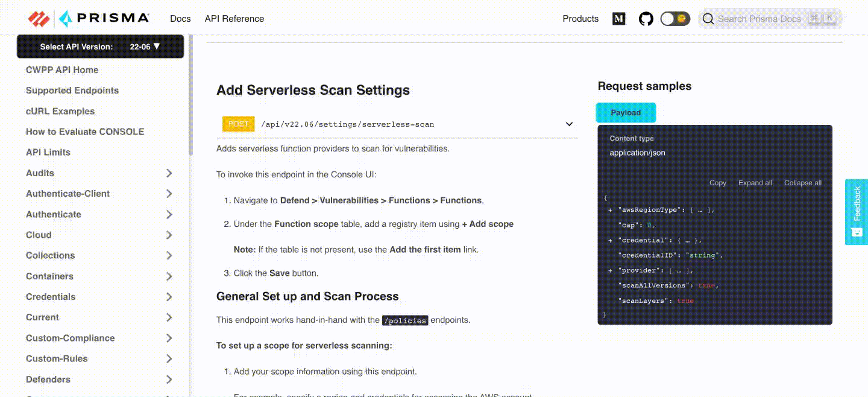The height and width of the screenshot is (397, 868).
Task: Open the Select API Version dropdown
Action: point(100,46)
